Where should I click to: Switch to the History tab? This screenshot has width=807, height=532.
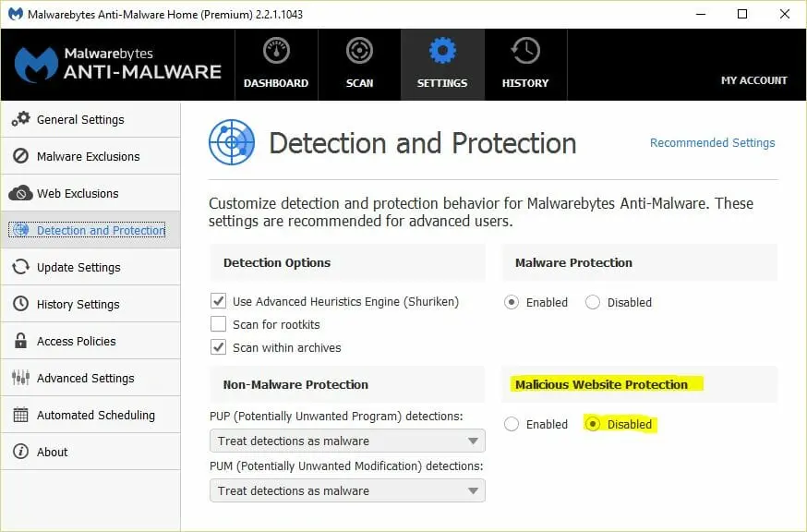pos(525,64)
